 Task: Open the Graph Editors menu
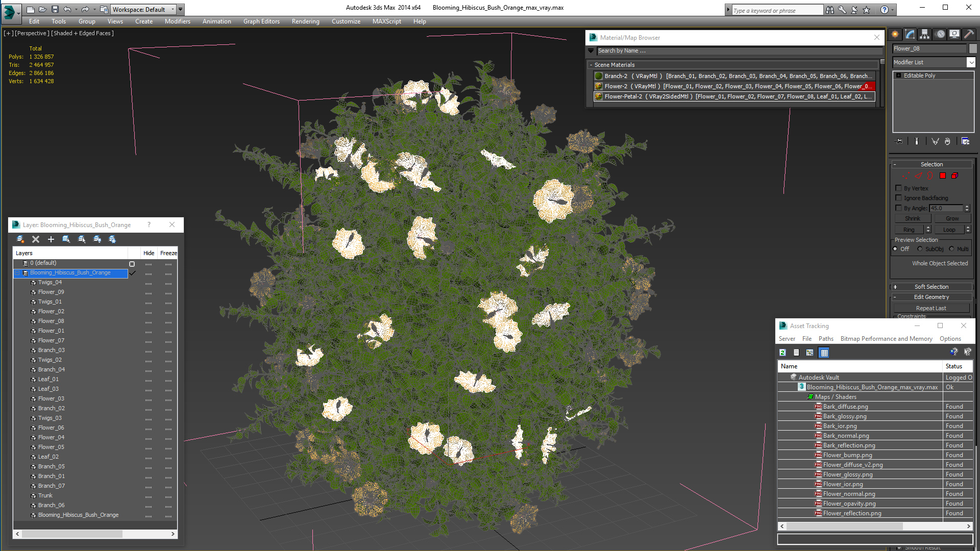click(261, 21)
